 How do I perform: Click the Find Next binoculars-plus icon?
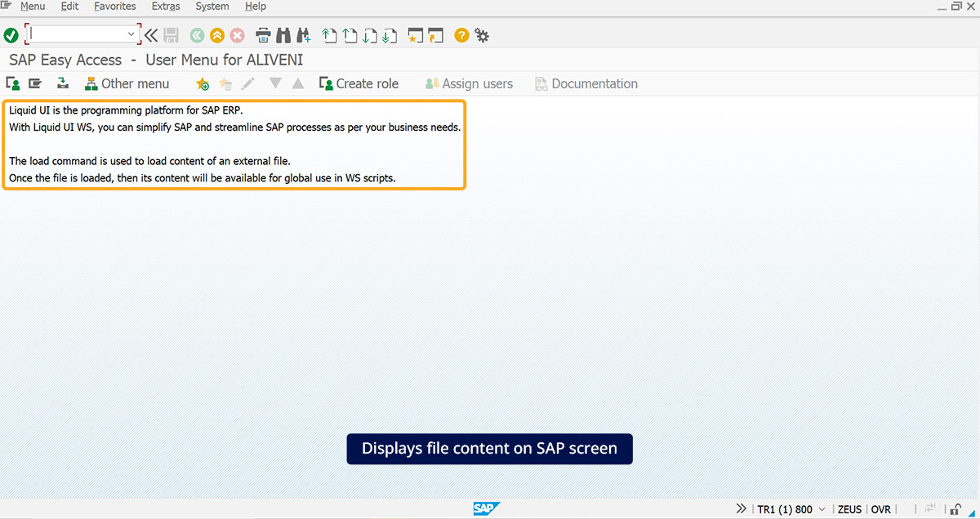(304, 35)
